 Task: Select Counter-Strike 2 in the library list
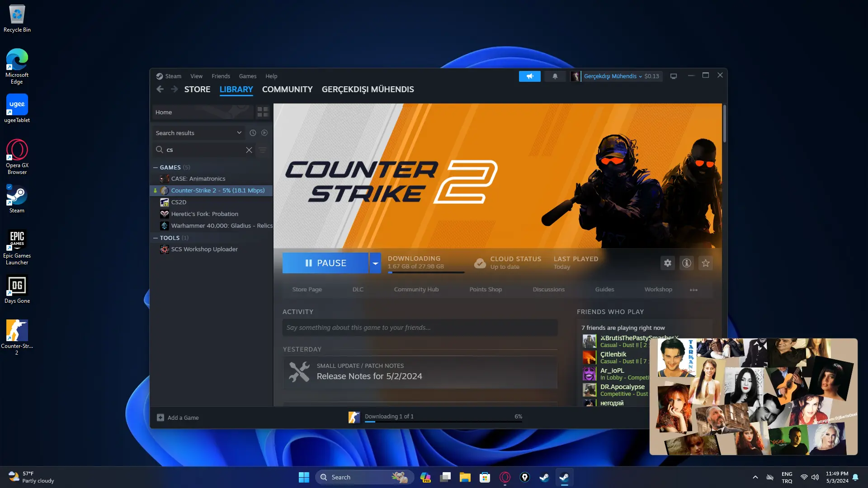pos(211,191)
